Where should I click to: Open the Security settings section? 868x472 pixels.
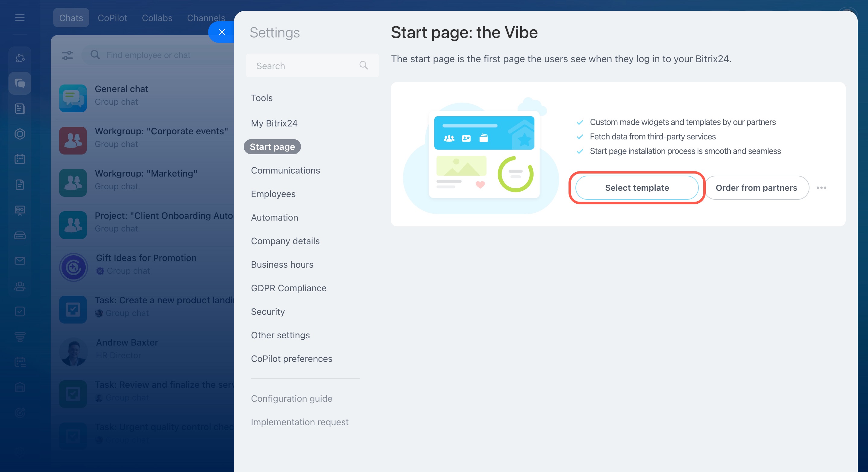[x=268, y=312]
